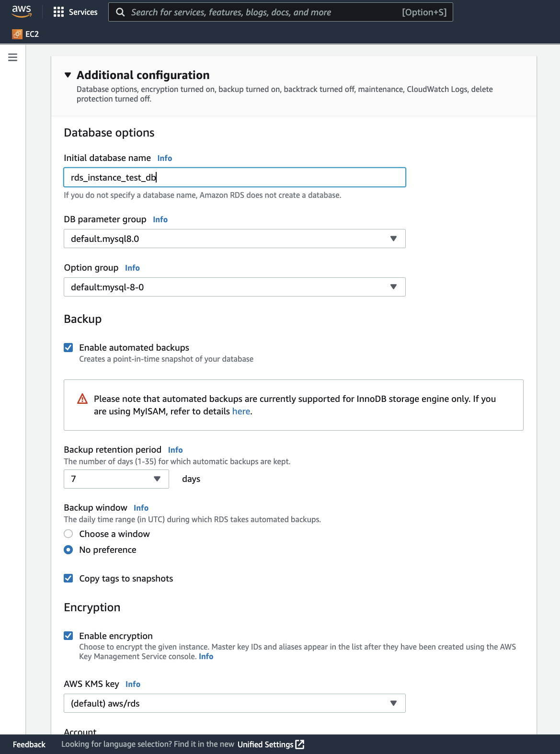Click the Unified Settings external link icon
The width and height of the screenshot is (560, 754).
coord(300,744)
